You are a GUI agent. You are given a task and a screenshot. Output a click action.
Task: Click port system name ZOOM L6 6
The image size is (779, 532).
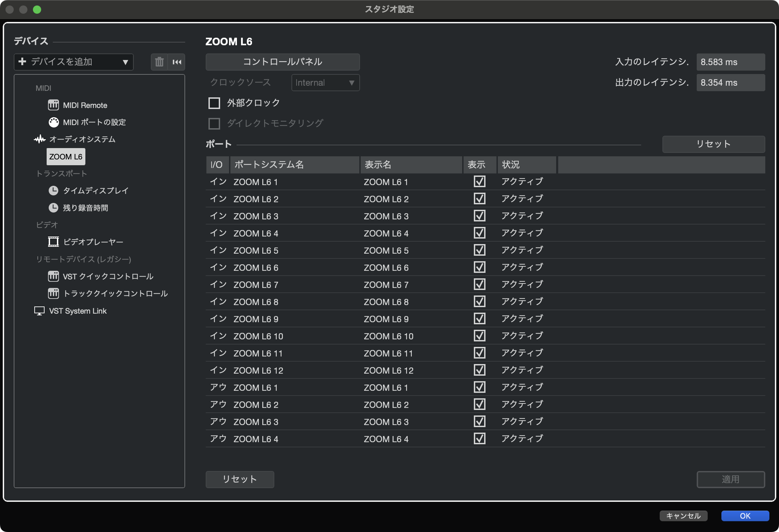coord(256,268)
